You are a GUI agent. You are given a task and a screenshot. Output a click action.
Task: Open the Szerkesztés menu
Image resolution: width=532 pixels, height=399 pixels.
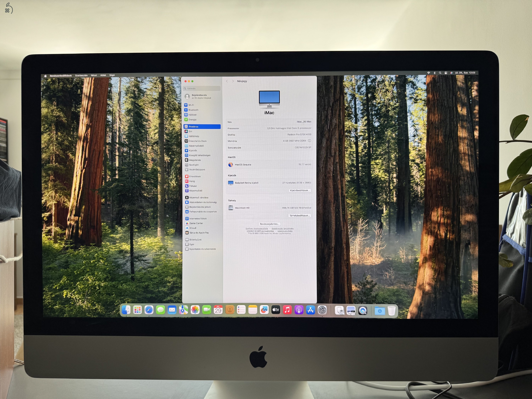81,76
